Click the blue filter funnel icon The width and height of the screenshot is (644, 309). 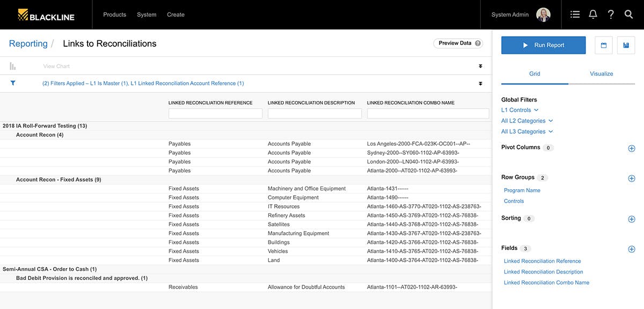tap(13, 83)
